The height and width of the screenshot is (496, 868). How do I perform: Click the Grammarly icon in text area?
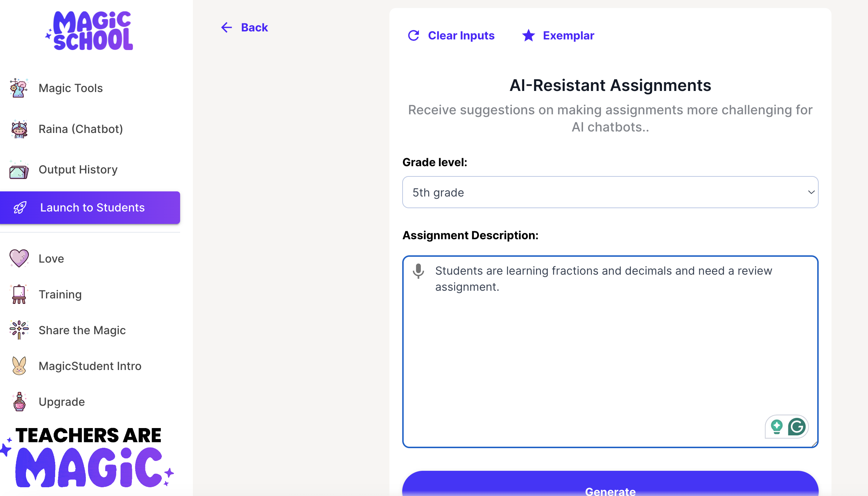click(x=797, y=426)
